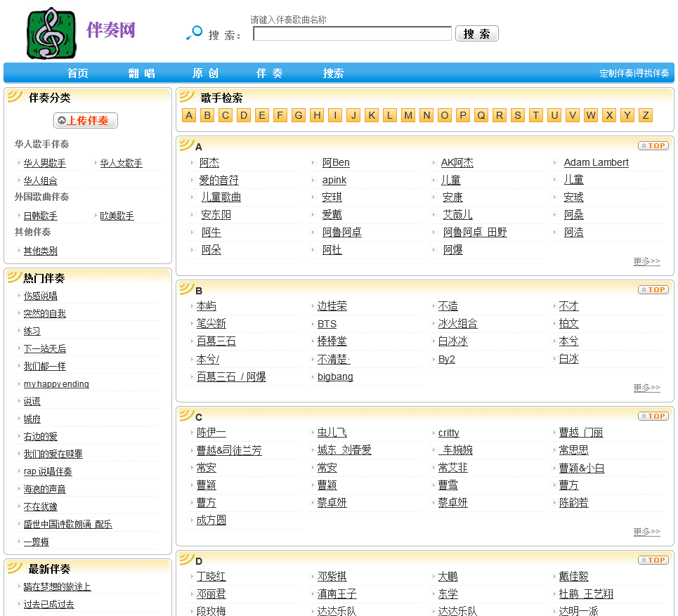This screenshot has width=678, height=616.
Task: Click the 搜索 submit button
Action: pyautogui.click(x=476, y=34)
